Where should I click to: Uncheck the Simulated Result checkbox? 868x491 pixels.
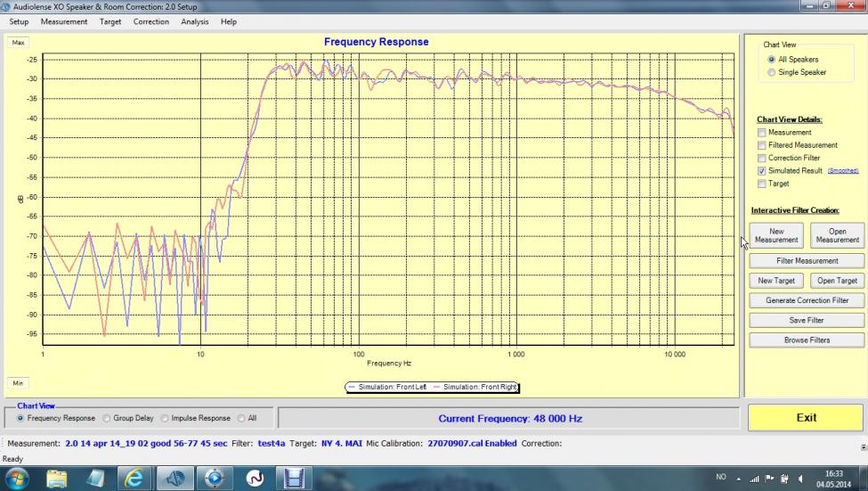[762, 171]
